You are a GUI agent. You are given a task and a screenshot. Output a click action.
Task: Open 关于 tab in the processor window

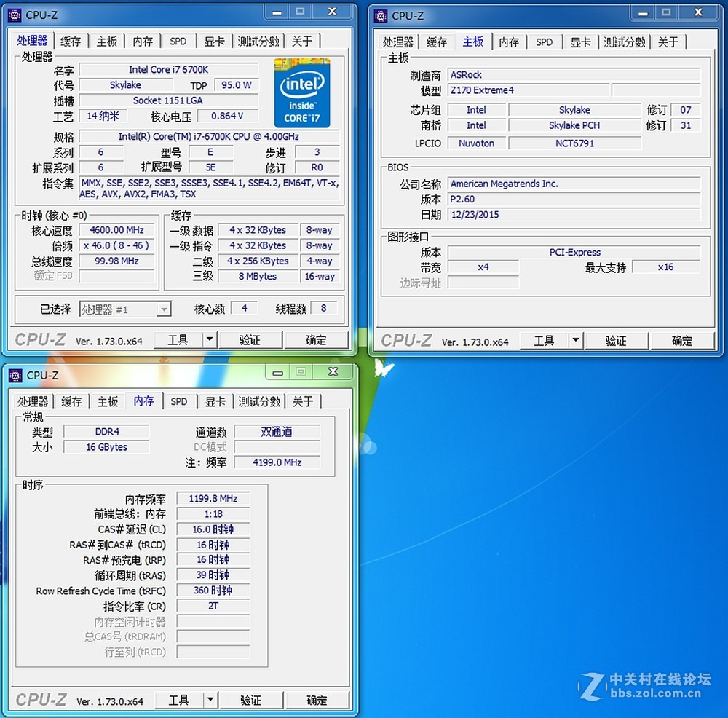[x=302, y=42]
